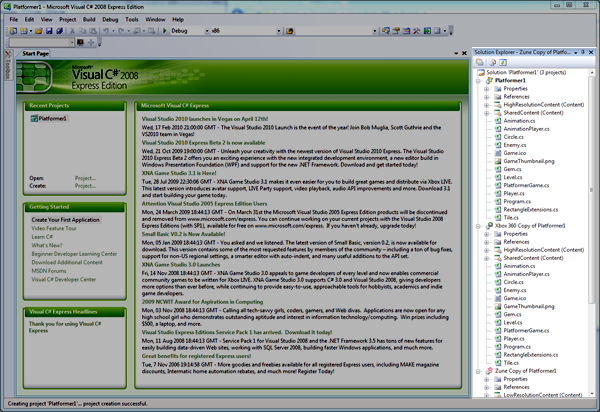Open the active documents list dropdown
Image resolution: width=600 pixels, height=412 pixels.
456,53
